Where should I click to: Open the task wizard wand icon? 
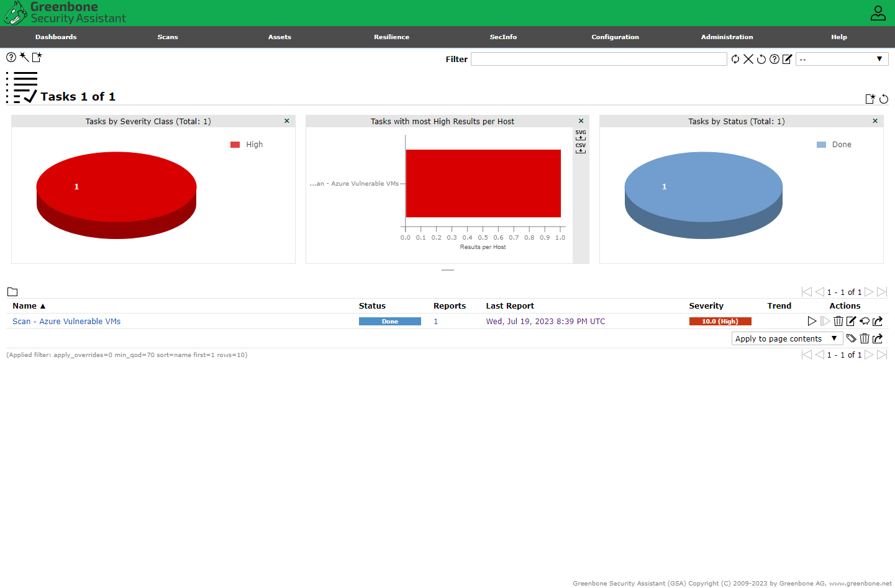click(24, 57)
